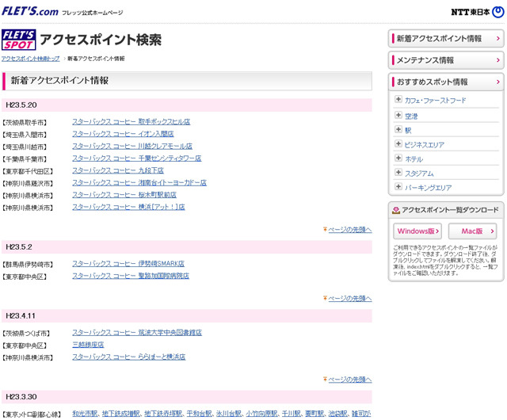This screenshot has height=420, width=507.
Task: Go to アクセスポイント検索トップ breadcrumb link
Action: click(x=31, y=59)
